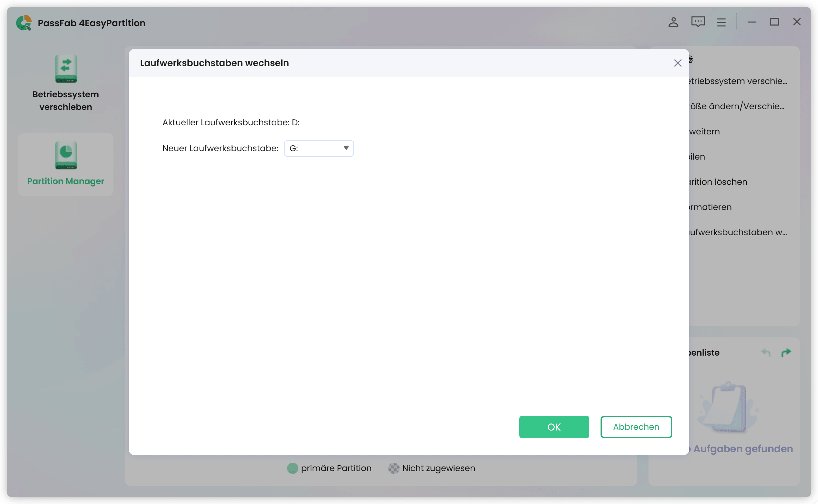The height and width of the screenshot is (504, 818).
Task: Click the Nicht zugewiesen legend marker
Action: tap(394, 468)
